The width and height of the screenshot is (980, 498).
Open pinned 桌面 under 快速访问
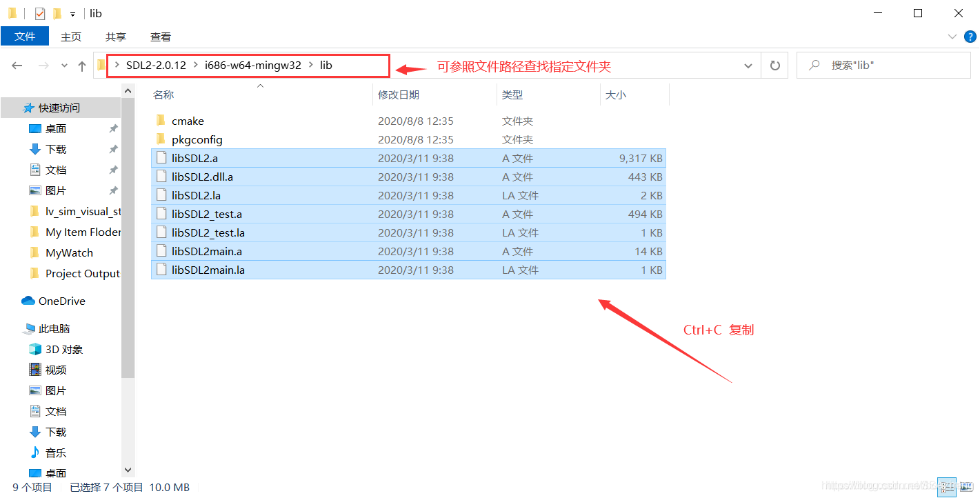click(56, 128)
